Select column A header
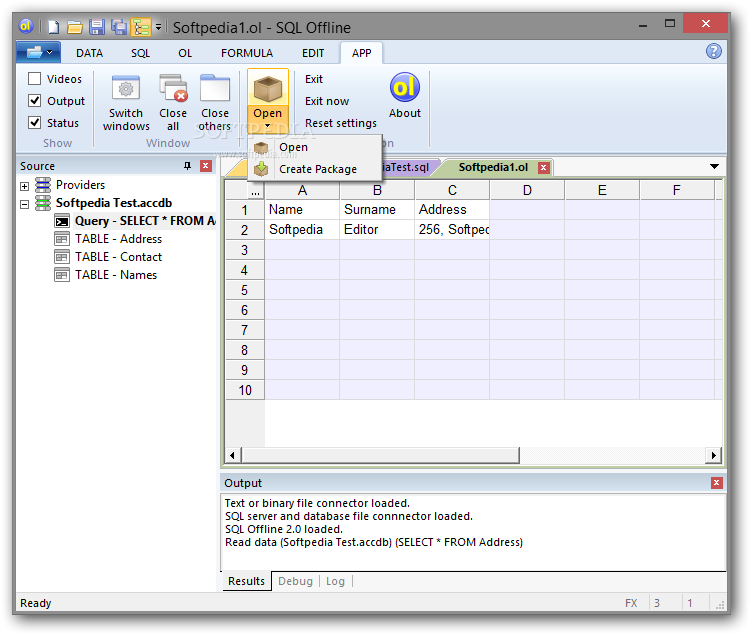 click(x=302, y=191)
